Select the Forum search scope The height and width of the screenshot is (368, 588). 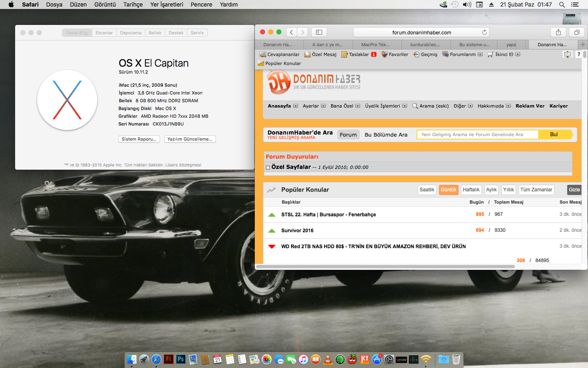point(348,135)
